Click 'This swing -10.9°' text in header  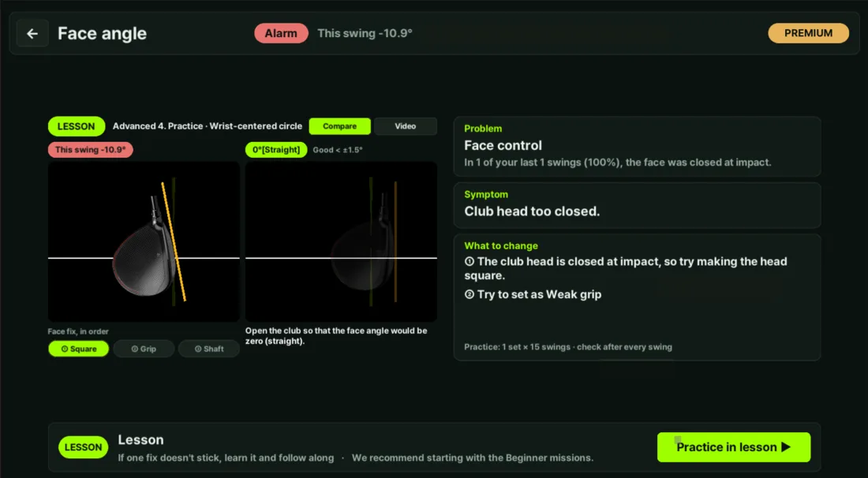365,33
